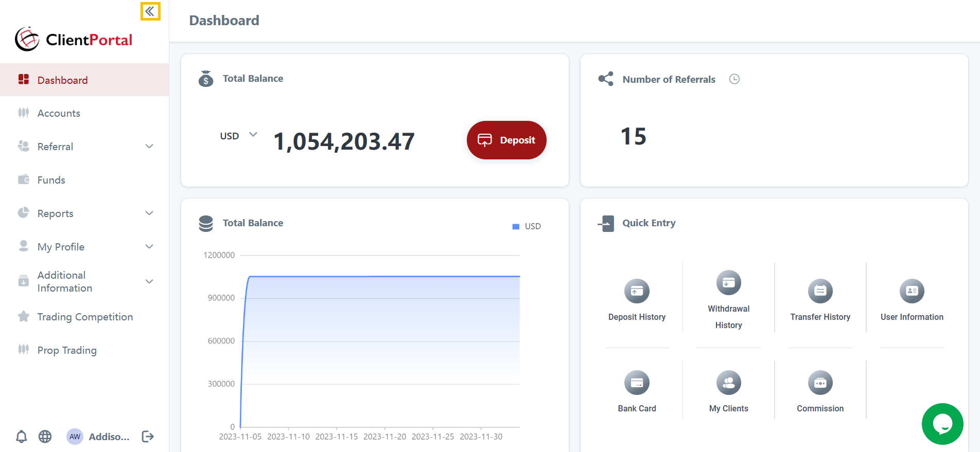Image resolution: width=980 pixels, height=452 pixels.
Task: Click the clock icon beside Number of Referrals
Action: (734, 79)
